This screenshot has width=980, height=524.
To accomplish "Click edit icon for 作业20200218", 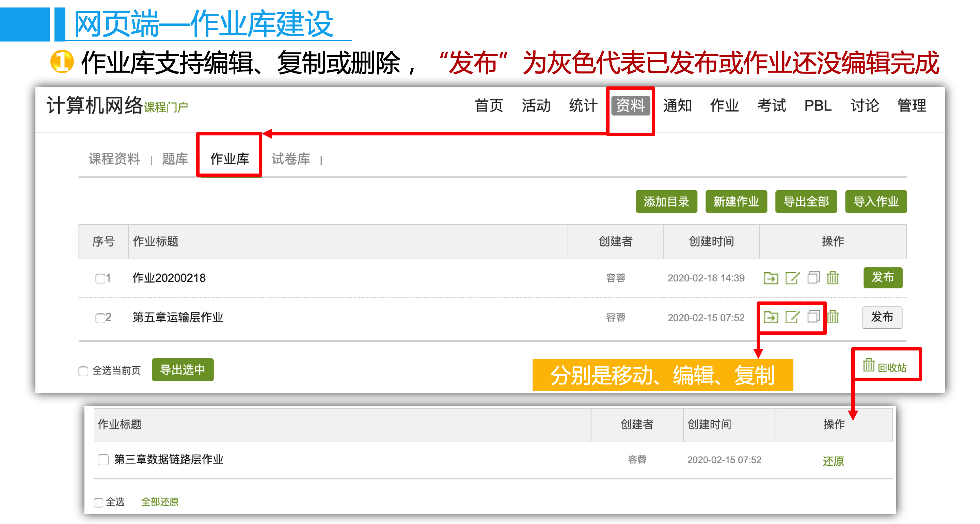I will tap(792, 278).
